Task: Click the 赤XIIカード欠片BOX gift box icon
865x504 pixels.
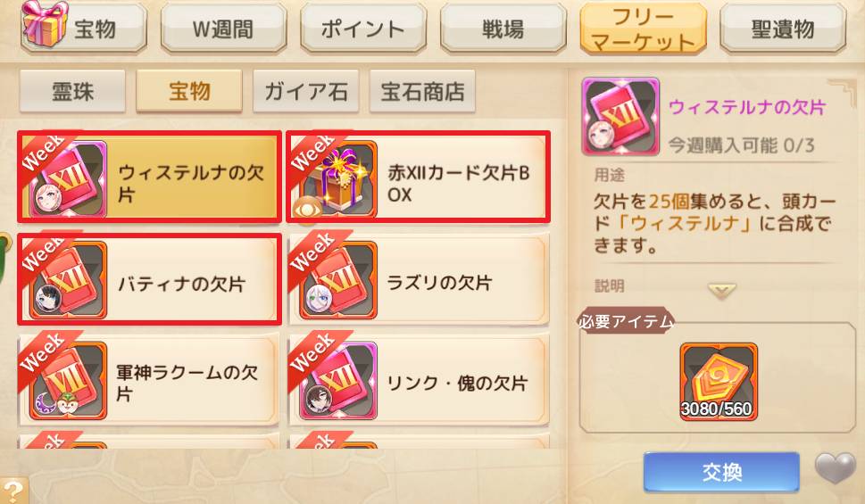Action: (337, 178)
